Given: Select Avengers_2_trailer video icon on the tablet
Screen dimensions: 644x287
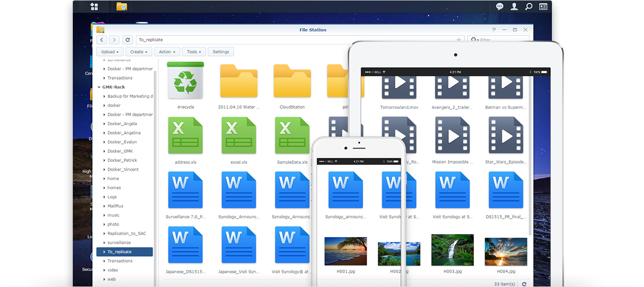Looking at the screenshot, I should pyautogui.click(x=452, y=87).
